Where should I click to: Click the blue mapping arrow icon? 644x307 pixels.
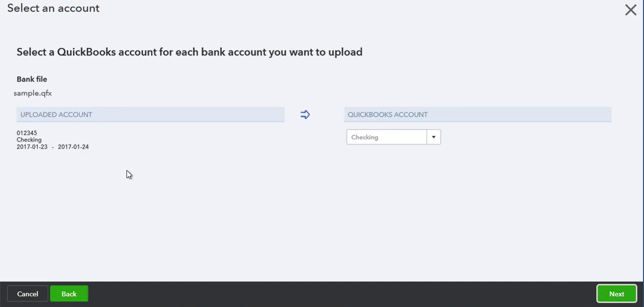[305, 115]
